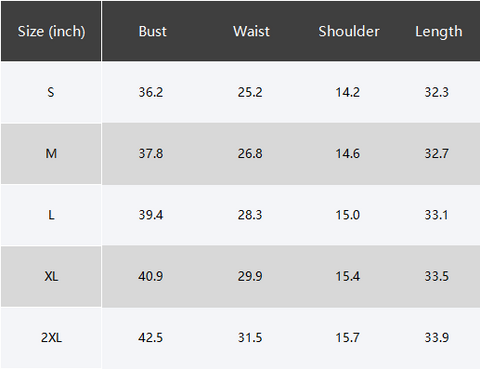The height and width of the screenshot is (369, 480).
Task: Click the Size (inch) header cell
Action: (51, 31)
